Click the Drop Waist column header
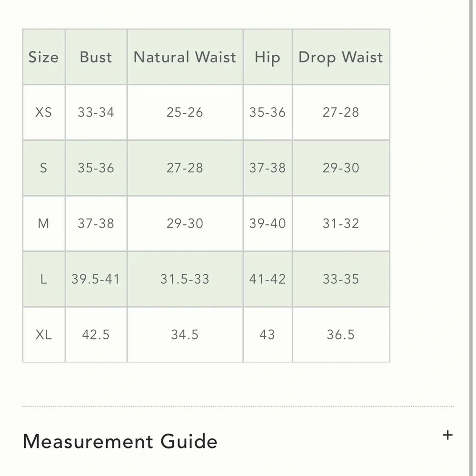This screenshot has width=476, height=476. point(341,58)
